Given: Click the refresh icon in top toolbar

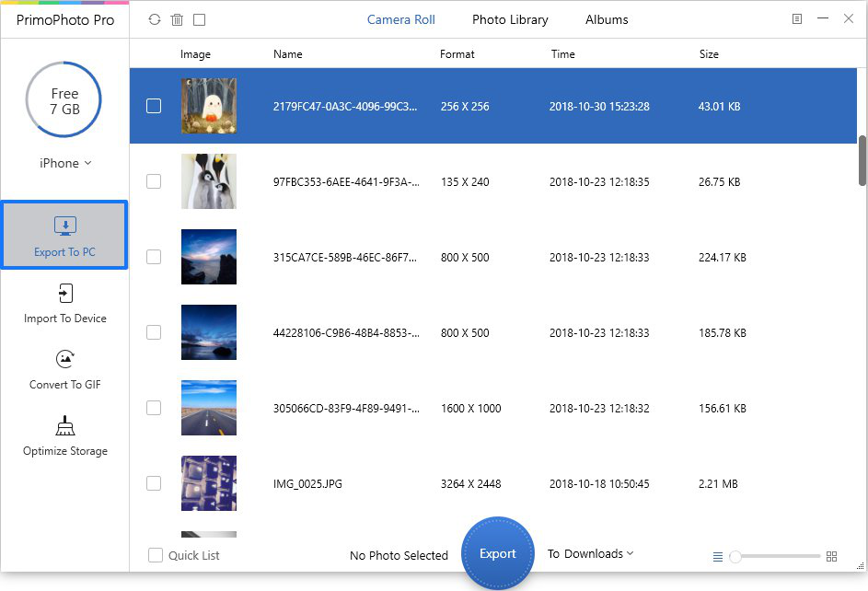Looking at the screenshot, I should 154,19.
